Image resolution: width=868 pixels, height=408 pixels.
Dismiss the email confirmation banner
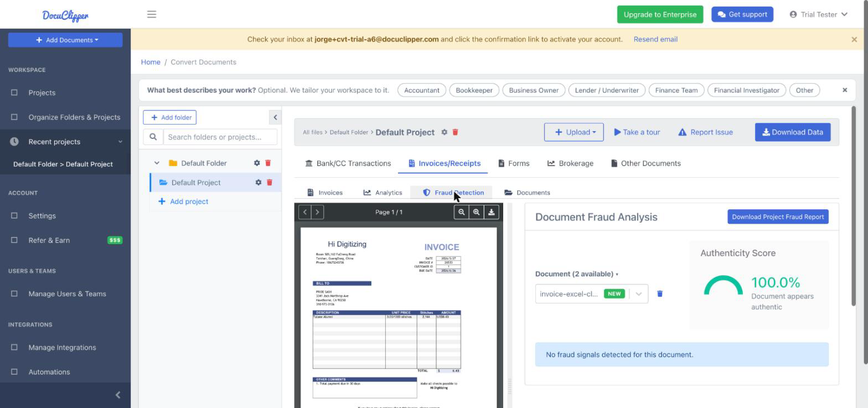point(854,39)
